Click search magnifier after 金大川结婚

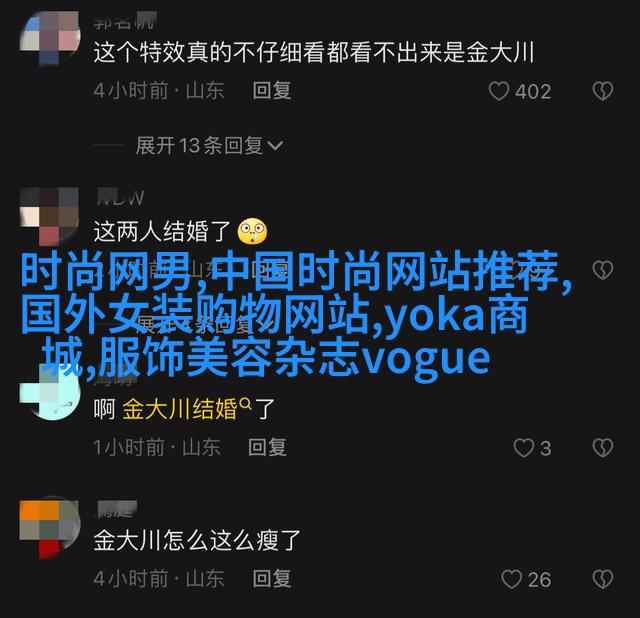pyautogui.click(x=245, y=404)
